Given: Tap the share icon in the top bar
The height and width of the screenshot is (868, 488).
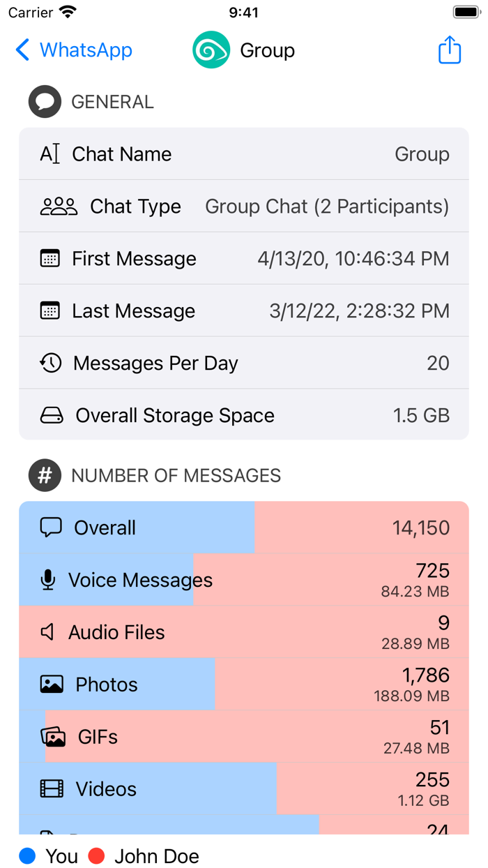Looking at the screenshot, I should pos(450,50).
